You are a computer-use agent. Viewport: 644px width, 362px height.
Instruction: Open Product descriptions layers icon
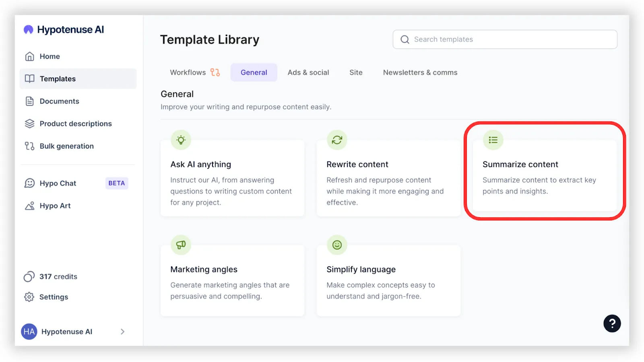click(x=29, y=124)
